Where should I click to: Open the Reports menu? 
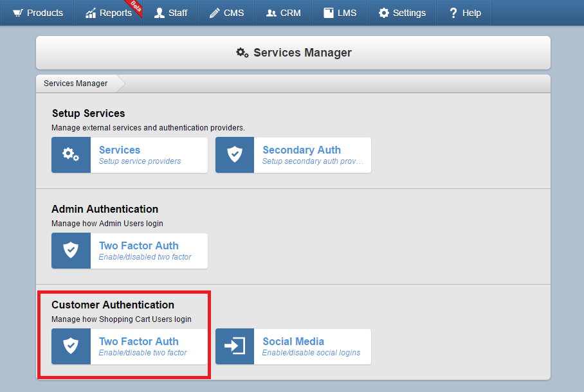click(109, 13)
